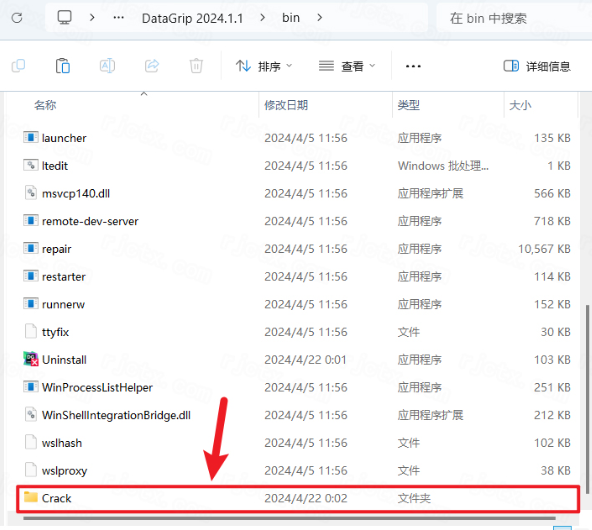The height and width of the screenshot is (530, 592).
Task: Open the 排序 sort dropdown
Action: point(264,66)
